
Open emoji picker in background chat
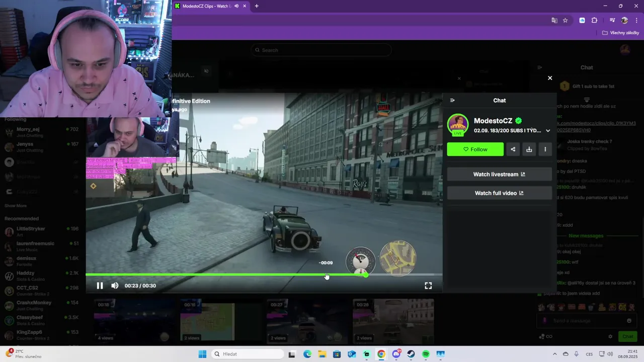click(629, 321)
